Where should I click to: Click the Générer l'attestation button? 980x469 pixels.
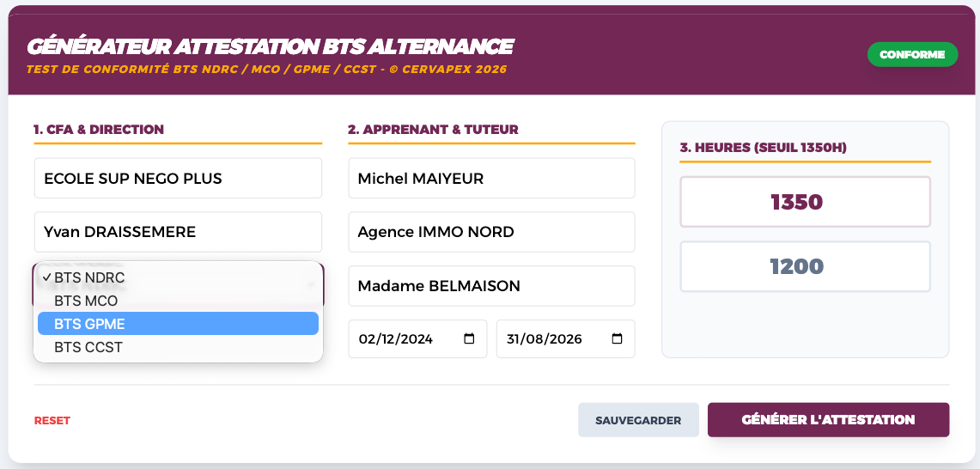(x=828, y=420)
